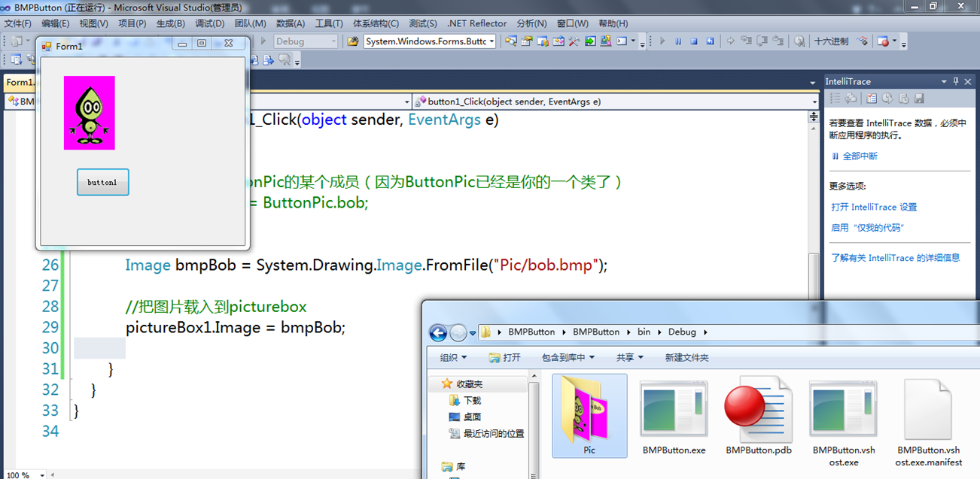Open the IntelliTrace panel window-position dropdown arrow
Image resolution: width=980 pixels, height=479 pixels.
(944, 81)
